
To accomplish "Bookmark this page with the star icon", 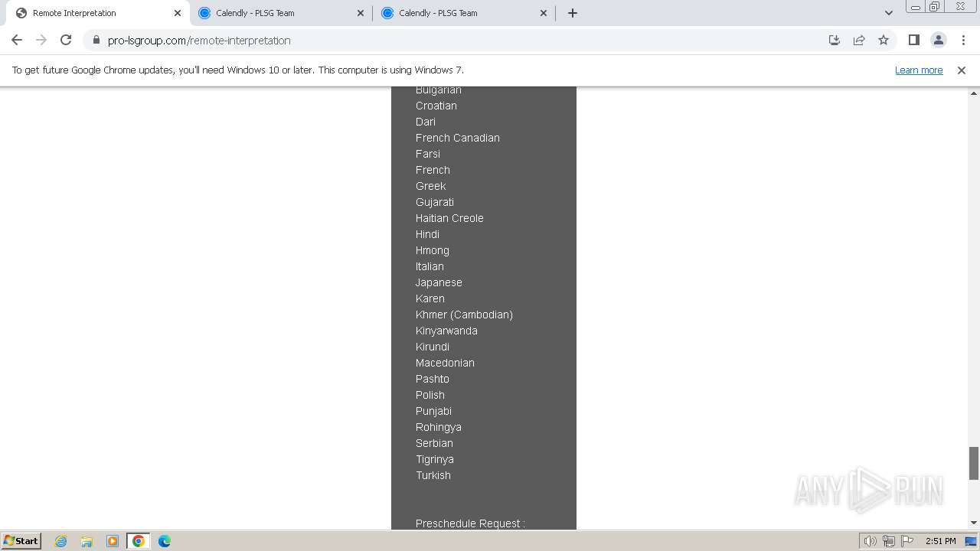I will (x=884, y=40).
